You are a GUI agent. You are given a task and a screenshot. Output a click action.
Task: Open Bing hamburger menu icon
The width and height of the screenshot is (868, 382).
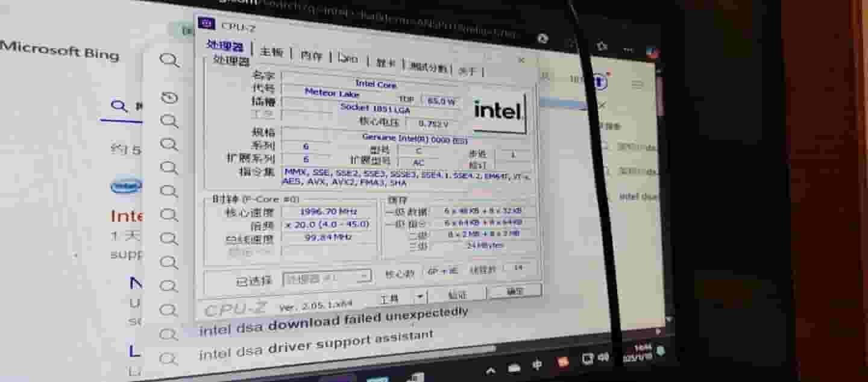(637, 84)
